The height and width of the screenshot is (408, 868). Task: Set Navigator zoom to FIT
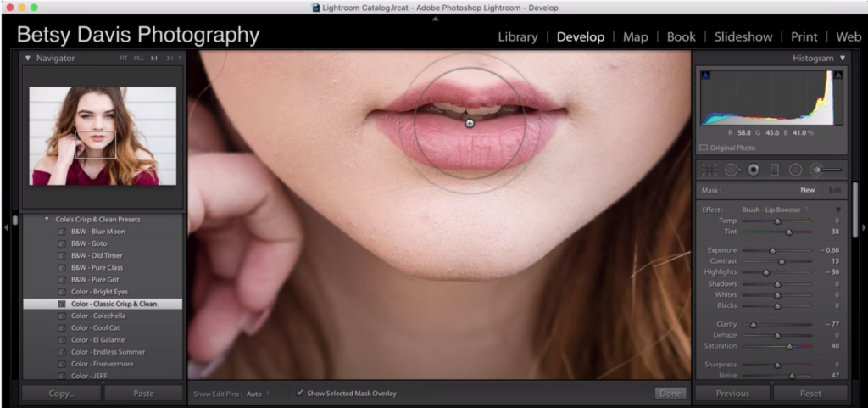coord(124,59)
